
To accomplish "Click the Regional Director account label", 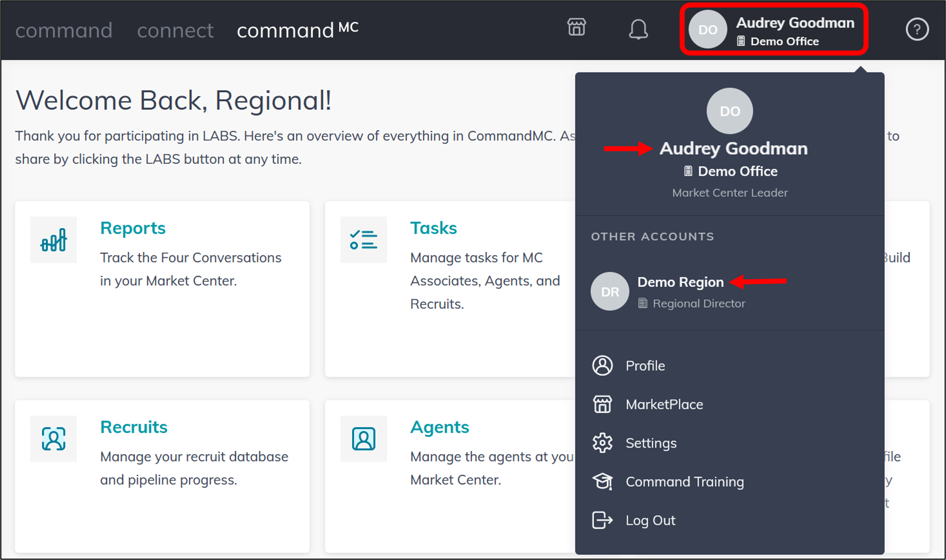I will pyautogui.click(x=699, y=303).
